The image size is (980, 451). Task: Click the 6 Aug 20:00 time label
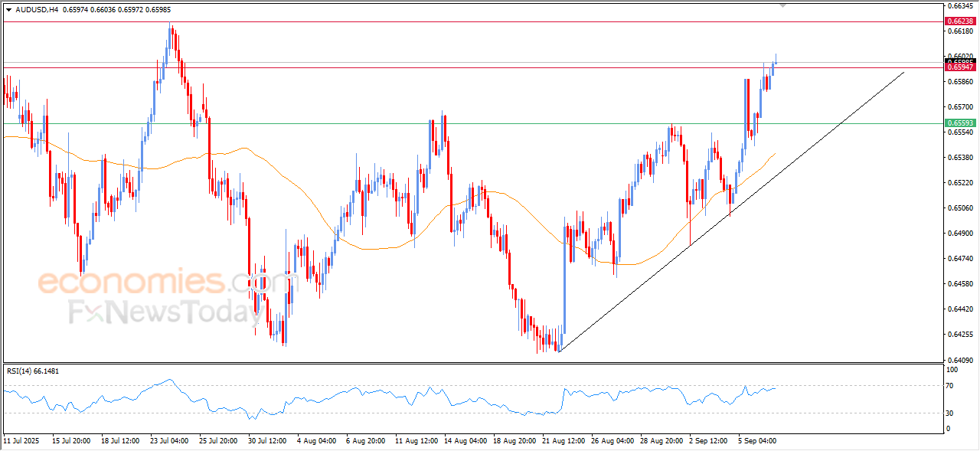tap(365, 441)
